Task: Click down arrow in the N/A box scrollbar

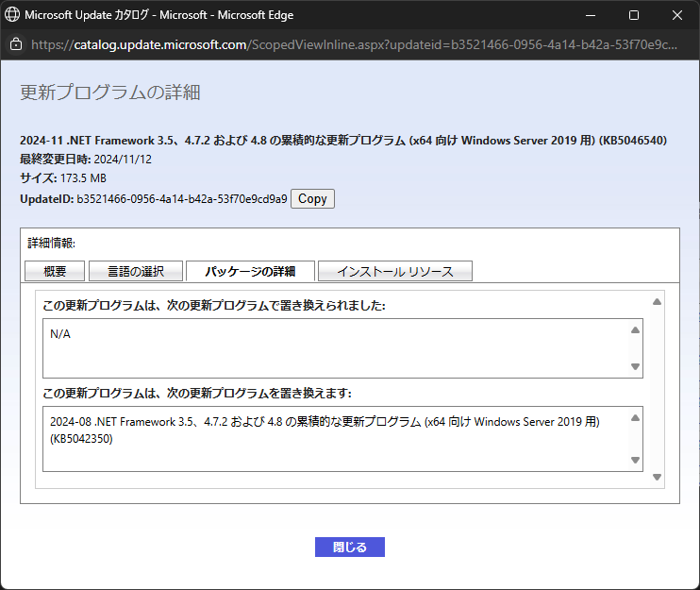Action: (635, 366)
